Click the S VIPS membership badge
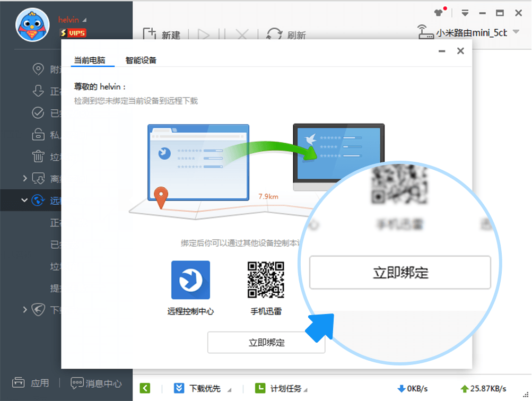 pyautogui.click(x=73, y=33)
